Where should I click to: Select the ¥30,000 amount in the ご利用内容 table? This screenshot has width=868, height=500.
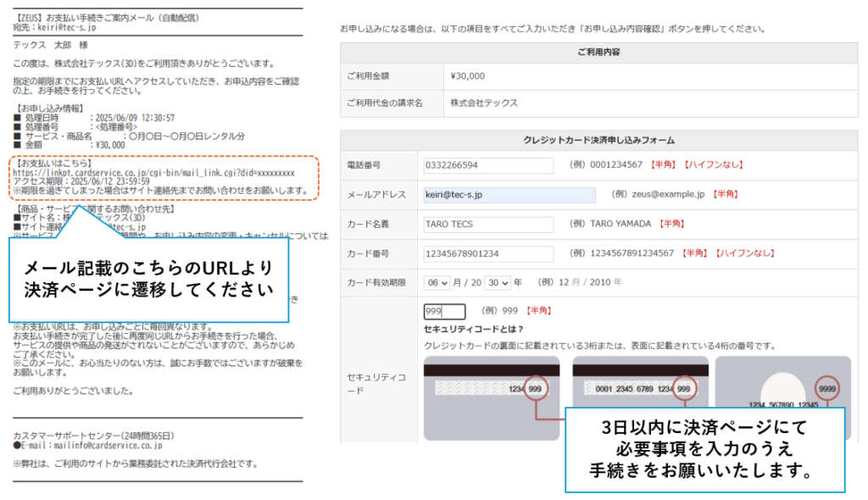(x=468, y=76)
